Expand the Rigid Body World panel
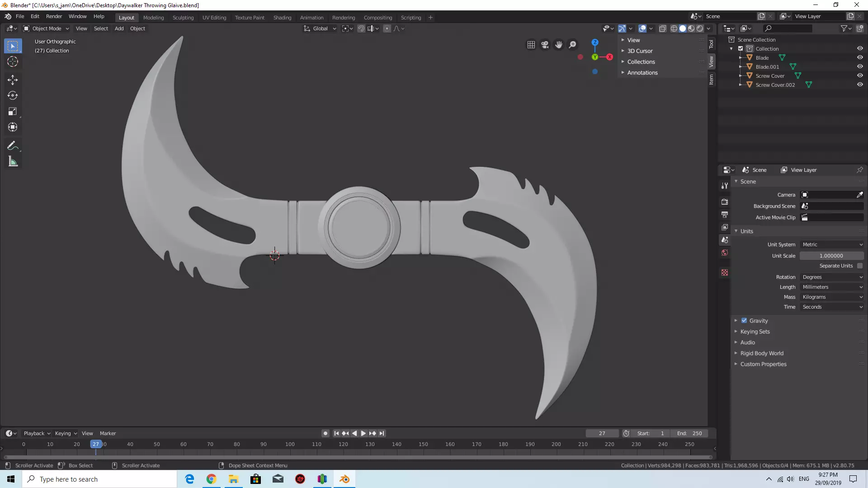This screenshot has height=488, width=868. tap(762, 353)
